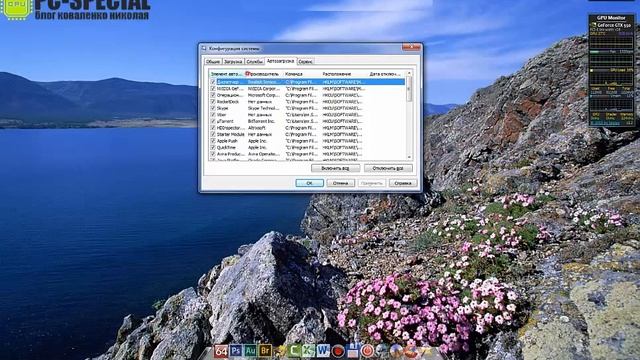
Task: Sort by the Производитель column header
Action: pos(264,74)
